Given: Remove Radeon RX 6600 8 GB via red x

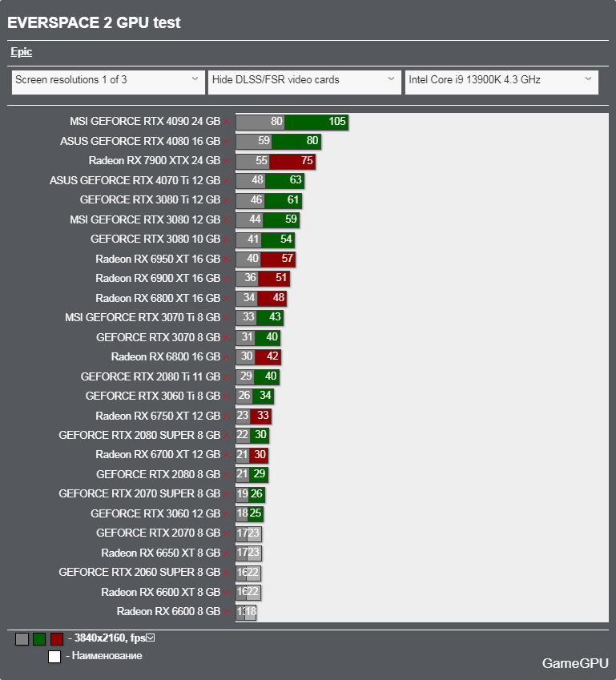Looking at the screenshot, I should 226,613.
